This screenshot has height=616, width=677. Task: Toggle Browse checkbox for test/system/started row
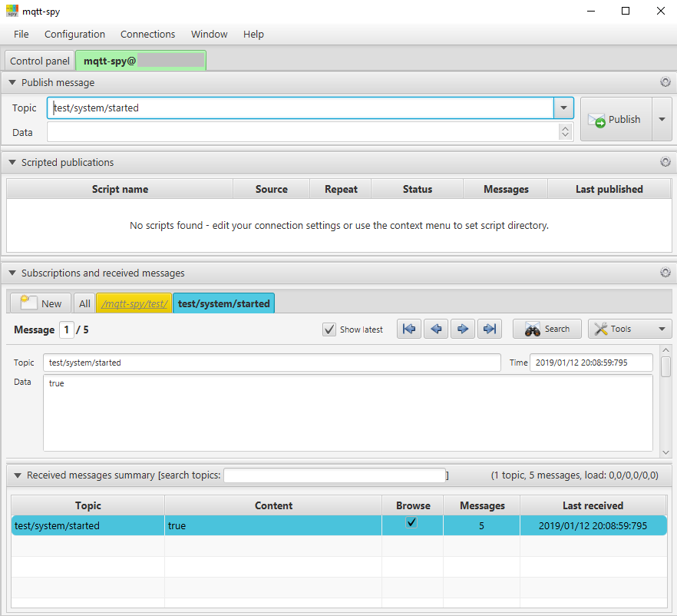(412, 523)
